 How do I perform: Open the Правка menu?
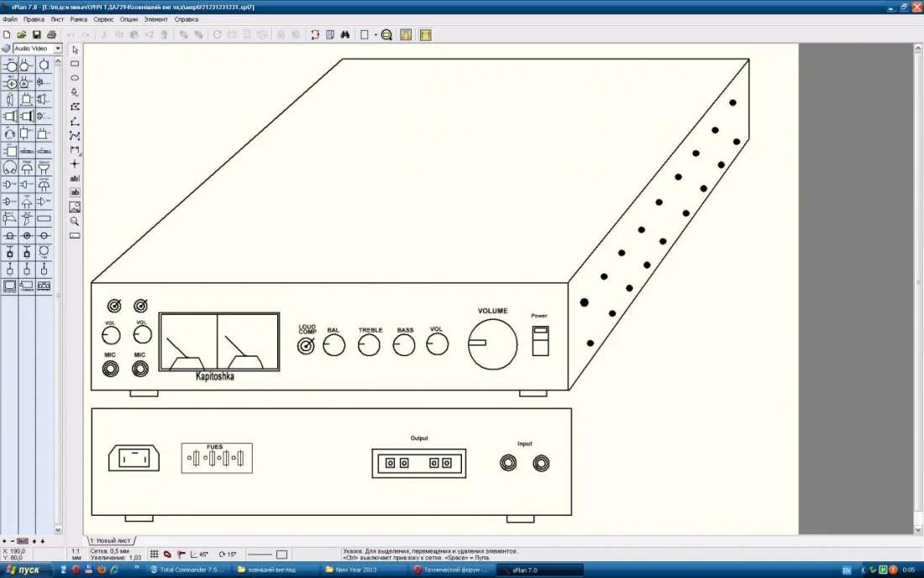(34, 19)
